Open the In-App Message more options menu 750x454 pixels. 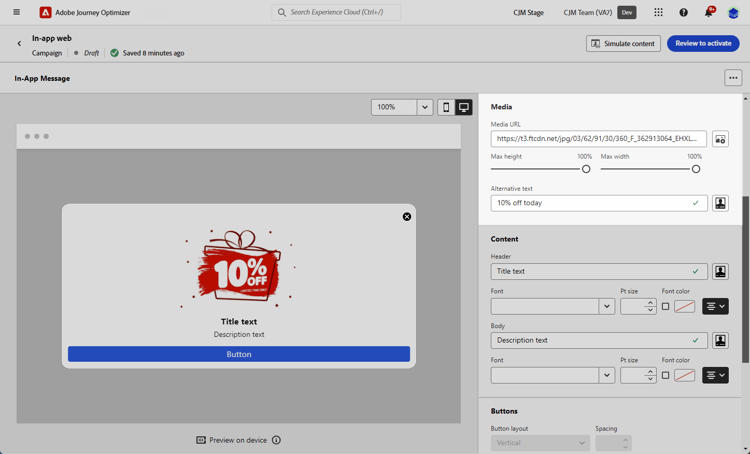tap(733, 78)
